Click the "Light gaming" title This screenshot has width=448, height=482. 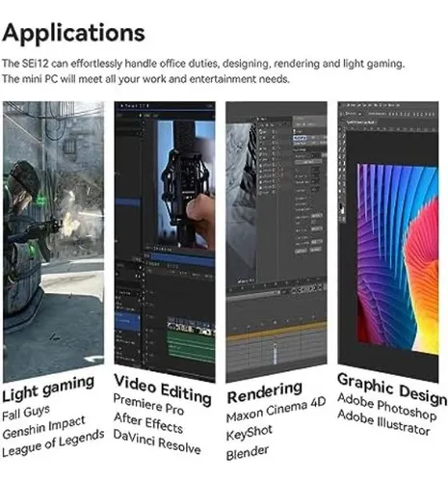coord(48,388)
